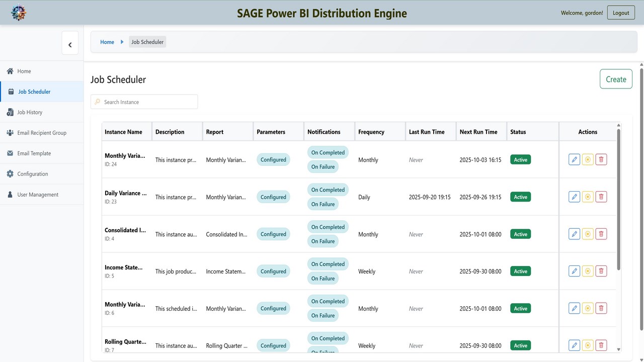The width and height of the screenshot is (644, 362).
Task: Pause the Daily Variance job ID 23
Action: pyautogui.click(x=588, y=197)
